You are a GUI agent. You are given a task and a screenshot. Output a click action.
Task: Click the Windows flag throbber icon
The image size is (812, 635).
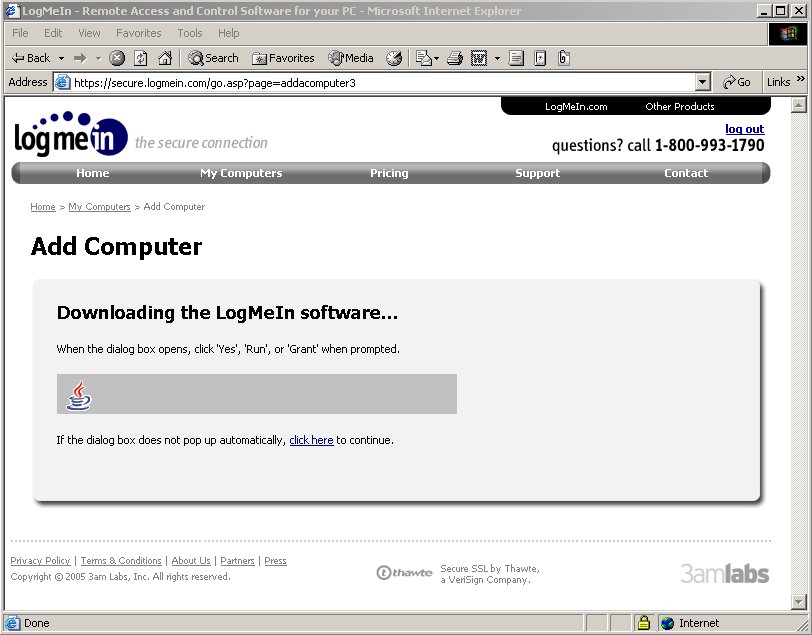coord(788,34)
